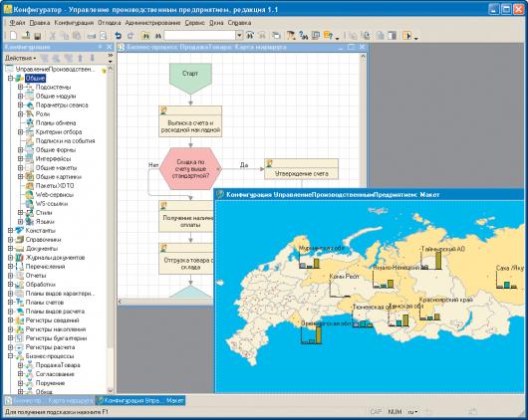Image resolution: width=528 pixels, height=420 pixels.
Task: Click the Роли tree node icon
Action: 30,114
